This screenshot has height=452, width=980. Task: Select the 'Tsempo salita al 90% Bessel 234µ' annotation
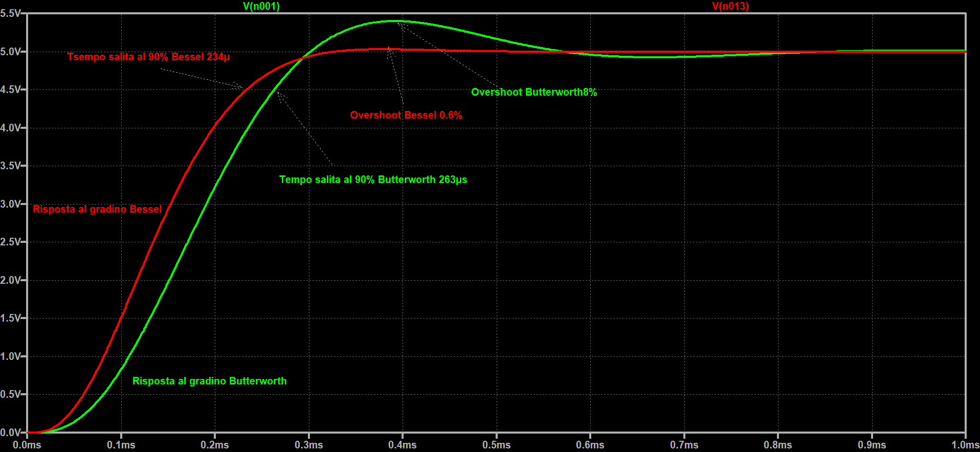[148, 57]
